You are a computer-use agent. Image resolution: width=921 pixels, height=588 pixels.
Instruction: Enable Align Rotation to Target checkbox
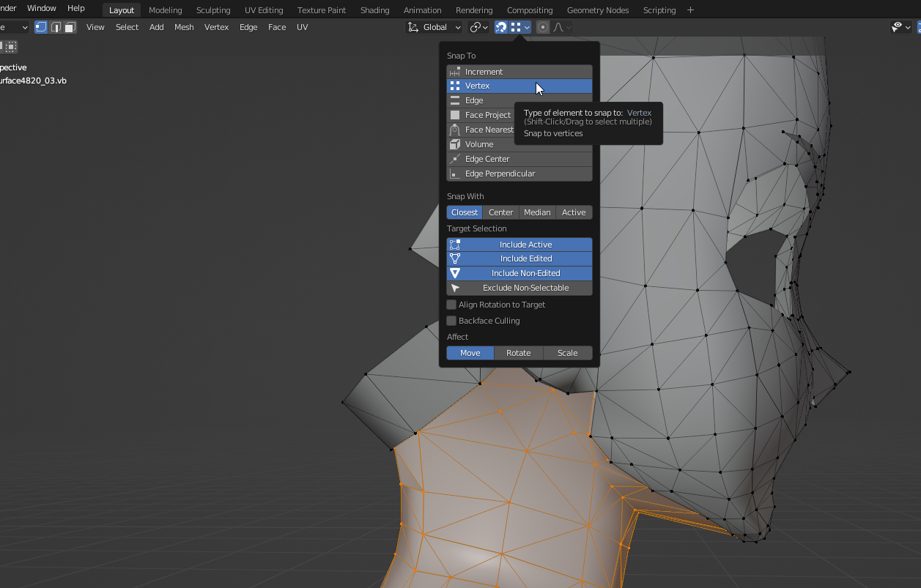(452, 305)
